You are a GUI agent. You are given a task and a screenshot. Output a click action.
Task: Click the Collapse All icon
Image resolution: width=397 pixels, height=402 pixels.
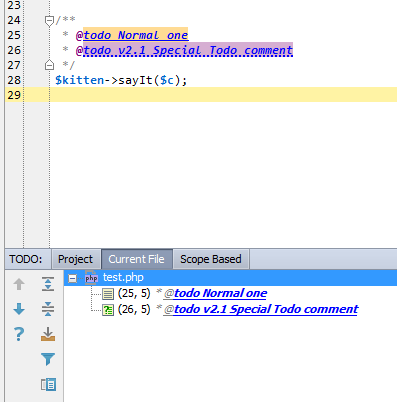[48, 309]
